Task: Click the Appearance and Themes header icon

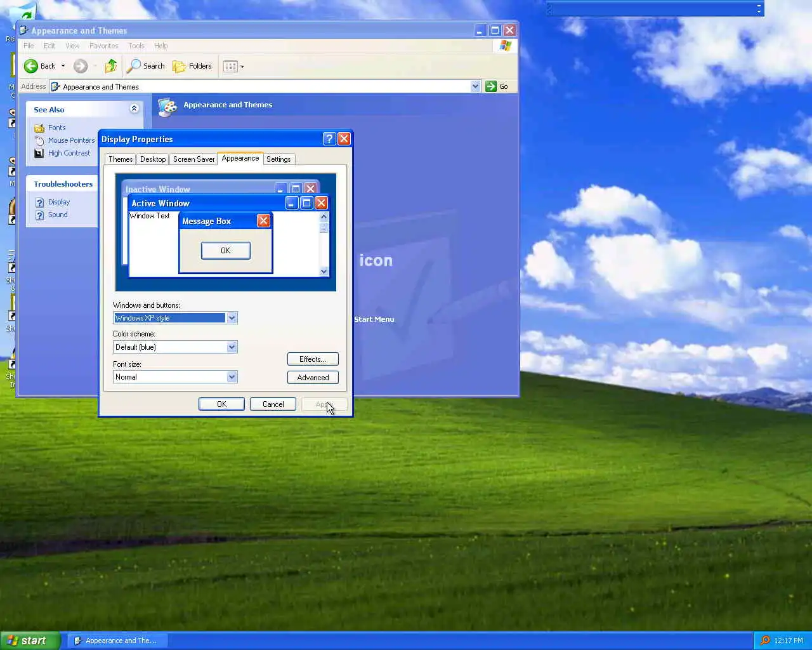Action: pos(167,107)
